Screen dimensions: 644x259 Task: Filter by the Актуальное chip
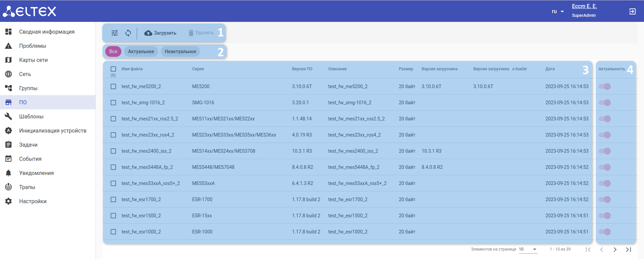[x=141, y=51]
